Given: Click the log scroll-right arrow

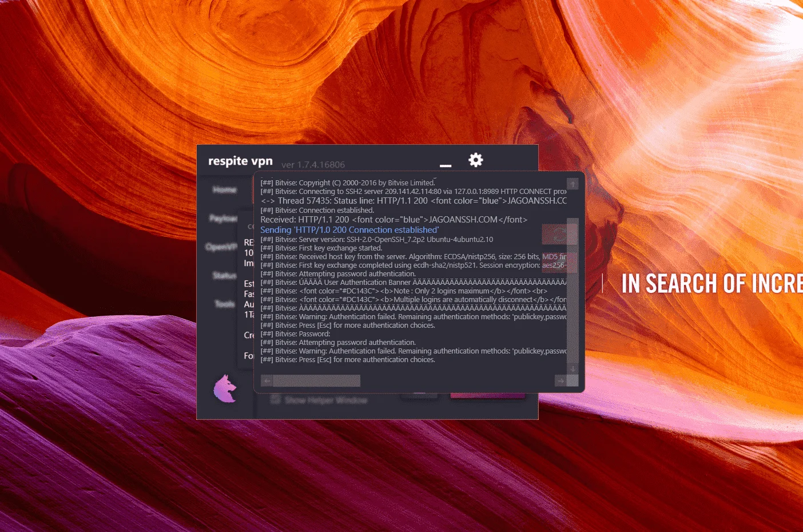Looking at the screenshot, I should [560, 380].
